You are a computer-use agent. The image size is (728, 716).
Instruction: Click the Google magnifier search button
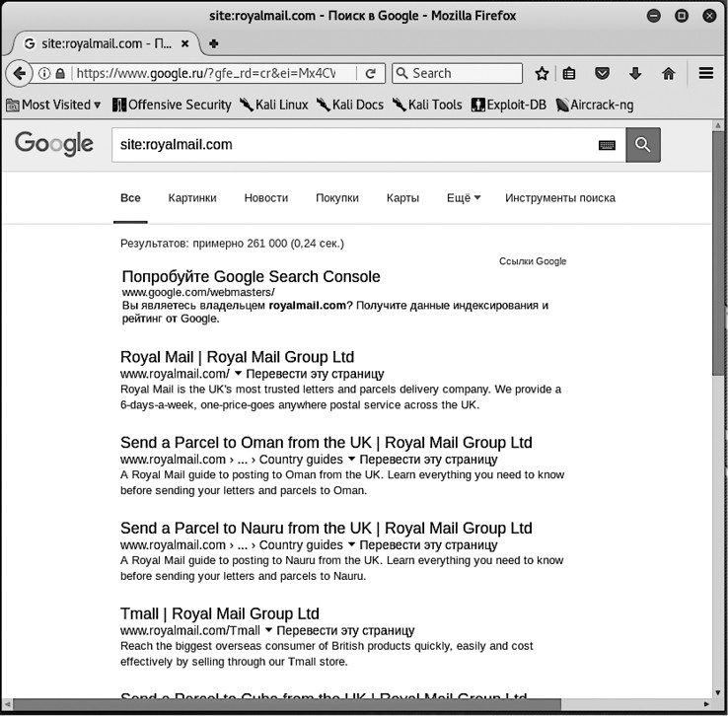(643, 145)
